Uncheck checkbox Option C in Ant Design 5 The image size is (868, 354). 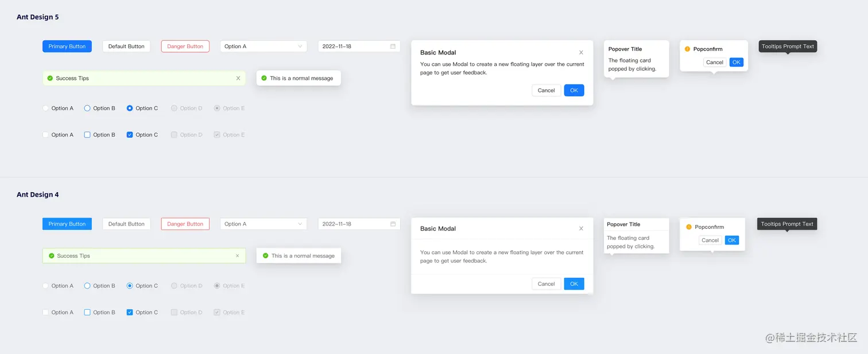click(130, 135)
